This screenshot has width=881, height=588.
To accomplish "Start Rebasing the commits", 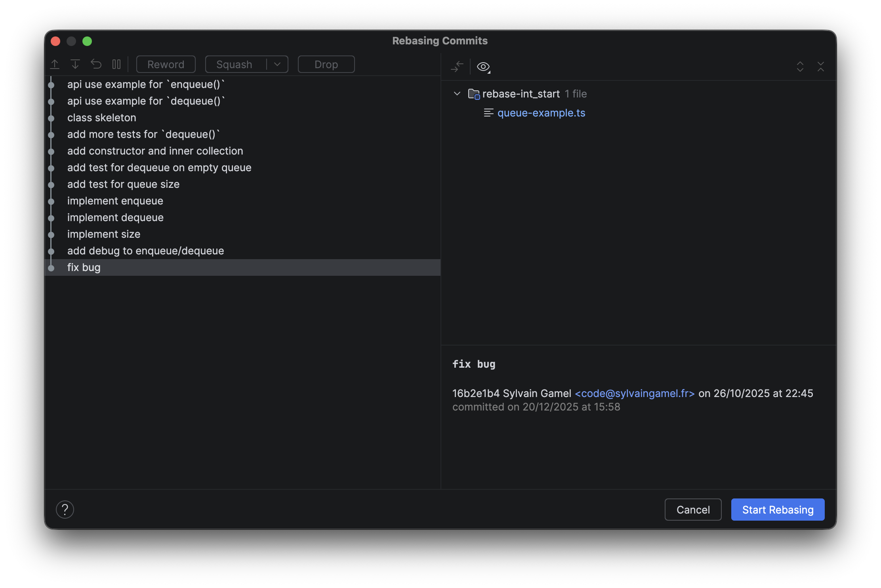I will click(x=777, y=509).
